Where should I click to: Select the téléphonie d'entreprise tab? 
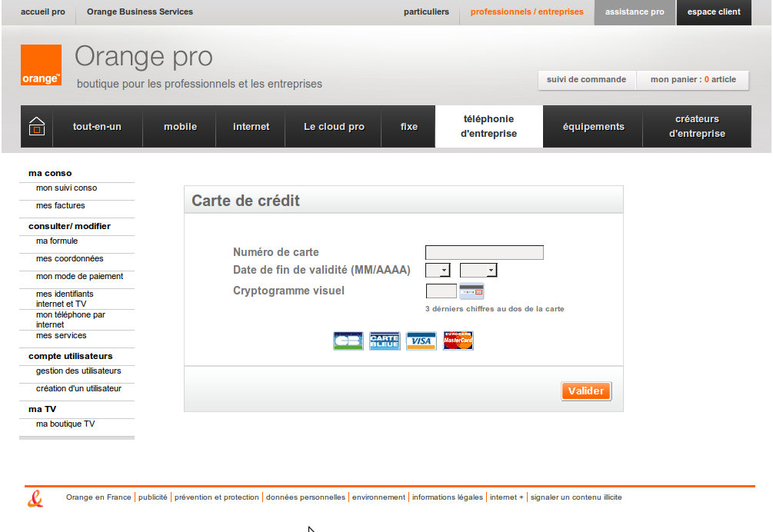click(488, 126)
